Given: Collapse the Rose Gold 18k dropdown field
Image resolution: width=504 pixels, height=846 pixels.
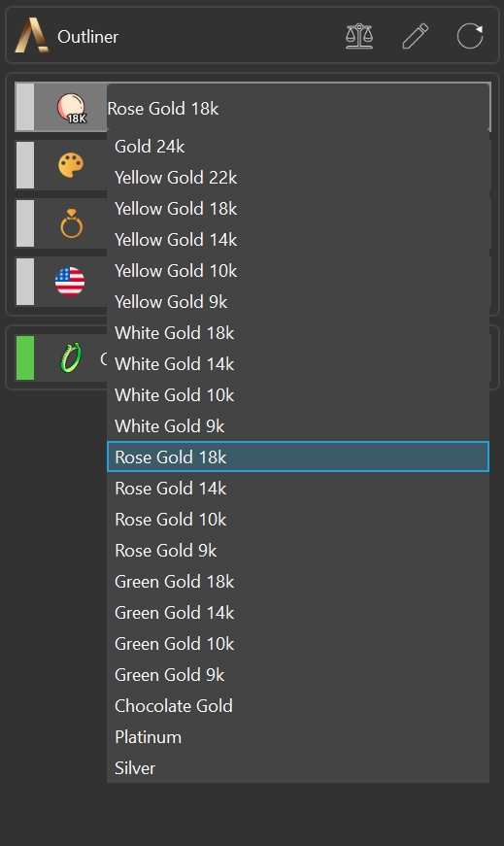Looking at the screenshot, I should click(x=298, y=108).
